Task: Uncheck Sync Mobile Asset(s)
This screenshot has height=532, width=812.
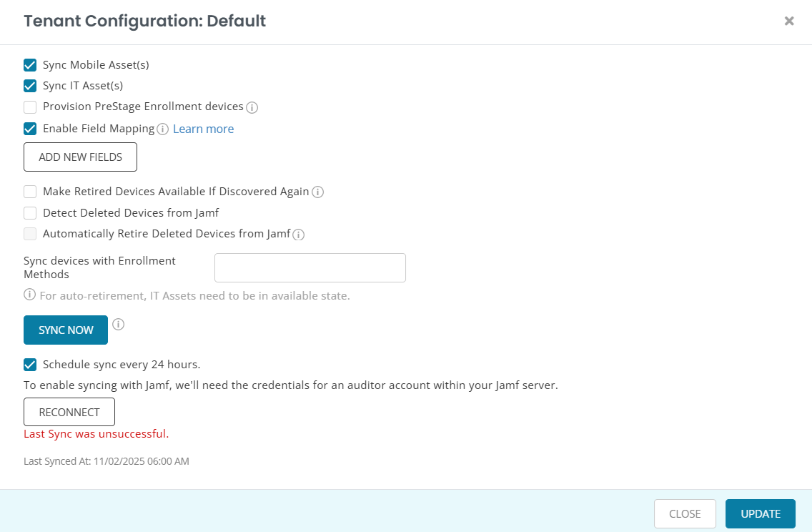Action: [x=30, y=65]
